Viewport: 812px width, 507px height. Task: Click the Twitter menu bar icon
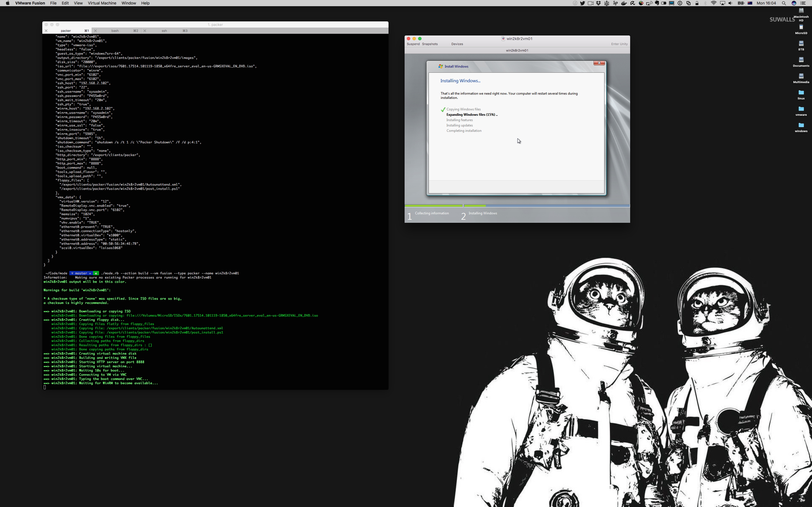coord(582,3)
